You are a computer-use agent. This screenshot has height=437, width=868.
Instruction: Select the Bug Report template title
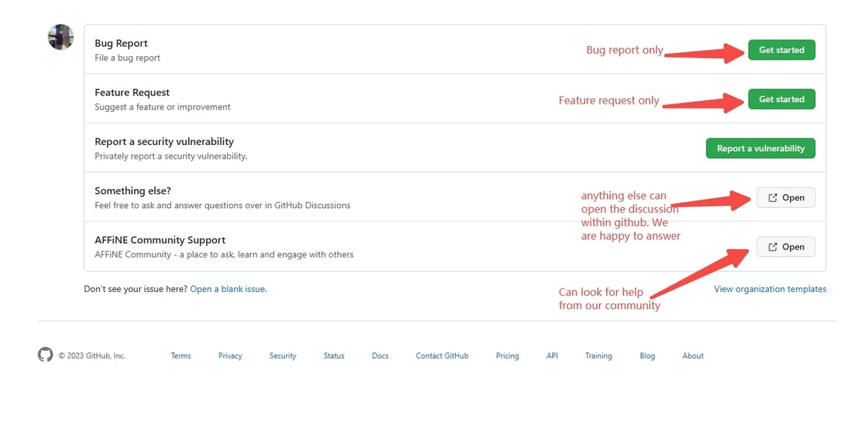point(121,43)
